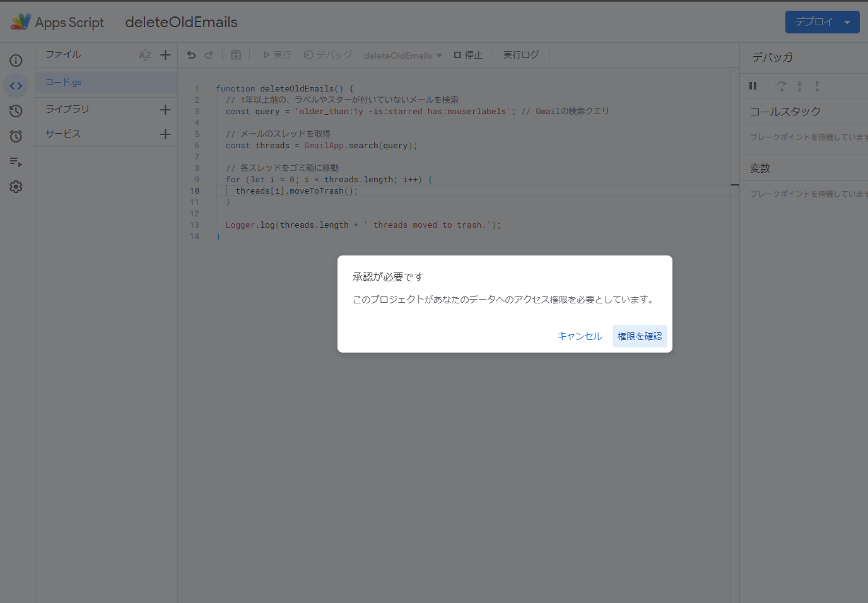Open the executions list icon

click(x=16, y=162)
